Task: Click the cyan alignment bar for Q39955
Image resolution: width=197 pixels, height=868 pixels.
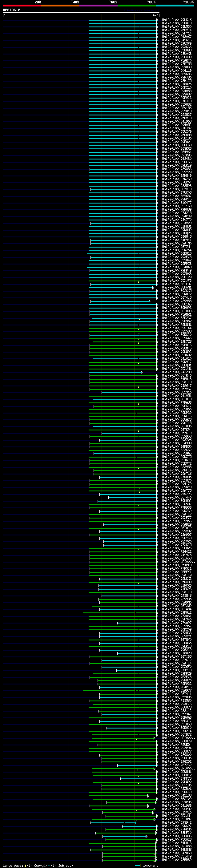Action: point(120,301)
